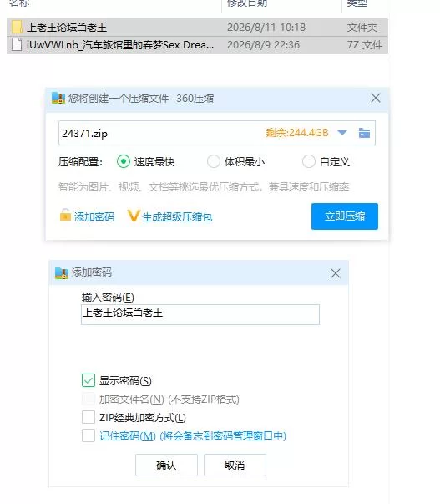The height and width of the screenshot is (504, 440).
Task: Click the orange V icon beside 生成超级压缩包
Action: click(134, 216)
